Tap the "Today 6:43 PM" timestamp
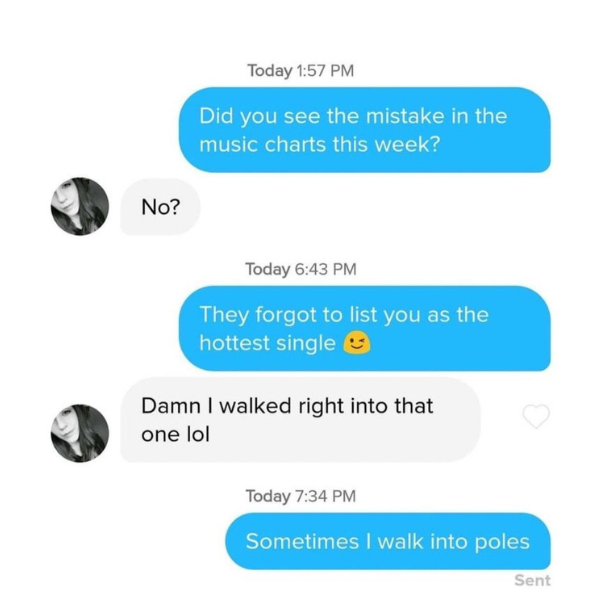 301,269
